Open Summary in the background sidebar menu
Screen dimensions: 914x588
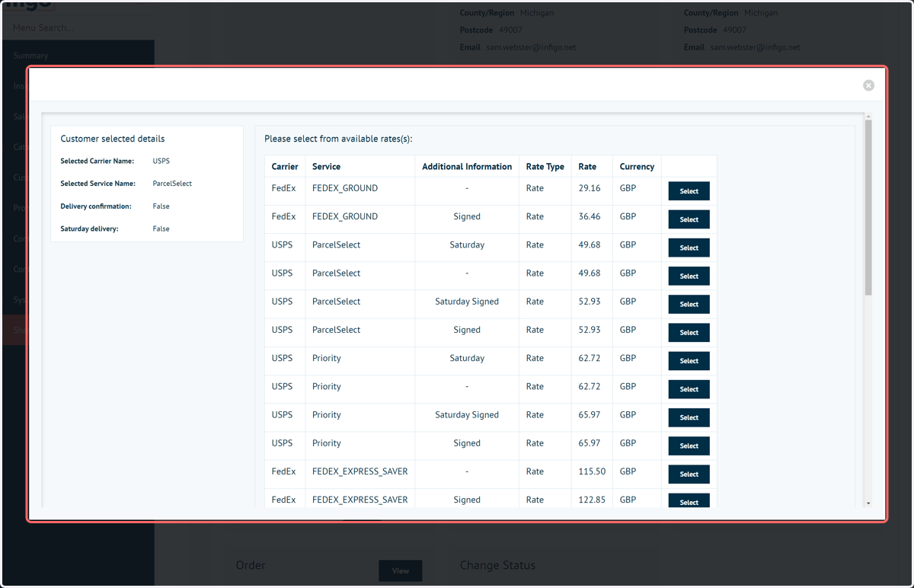click(30, 56)
